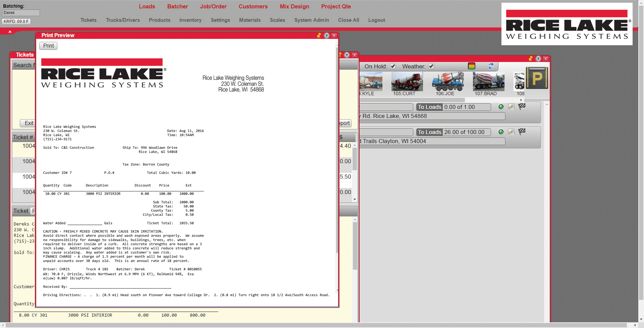Click down arrow of tickets list scrollbar
Image resolution: width=644 pixels, height=328 pixels.
355,199
